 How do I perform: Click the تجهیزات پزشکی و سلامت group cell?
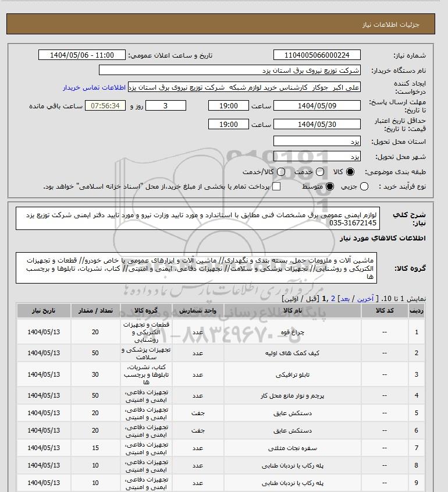(x=146, y=353)
